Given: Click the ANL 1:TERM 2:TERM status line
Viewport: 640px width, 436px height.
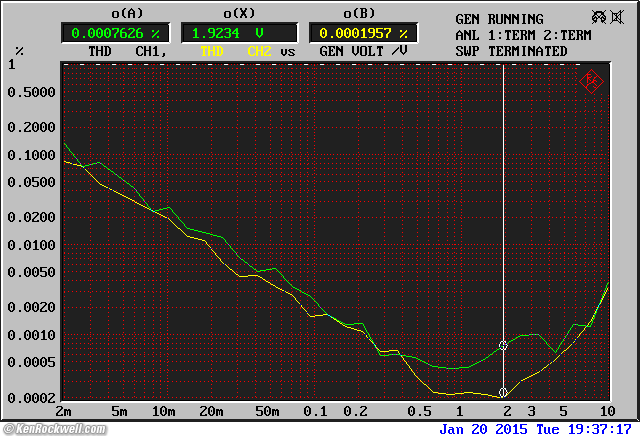Looking at the screenshot, I should pos(525,35).
